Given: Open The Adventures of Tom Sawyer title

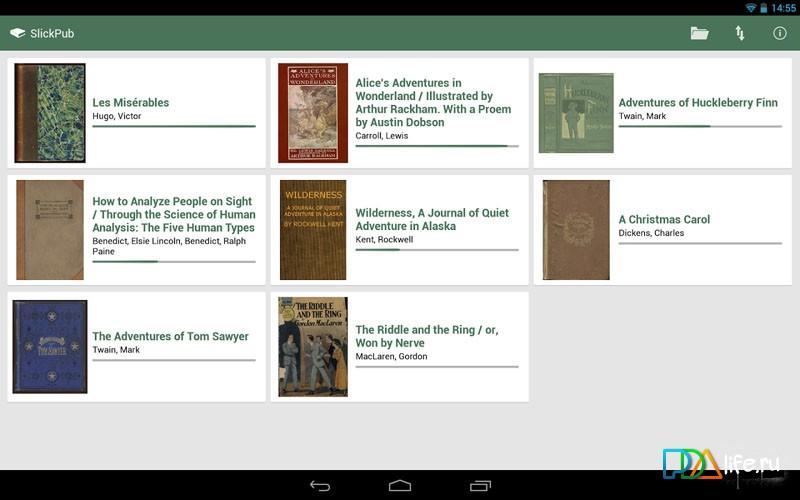Looking at the screenshot, I should tap(170, 336).
